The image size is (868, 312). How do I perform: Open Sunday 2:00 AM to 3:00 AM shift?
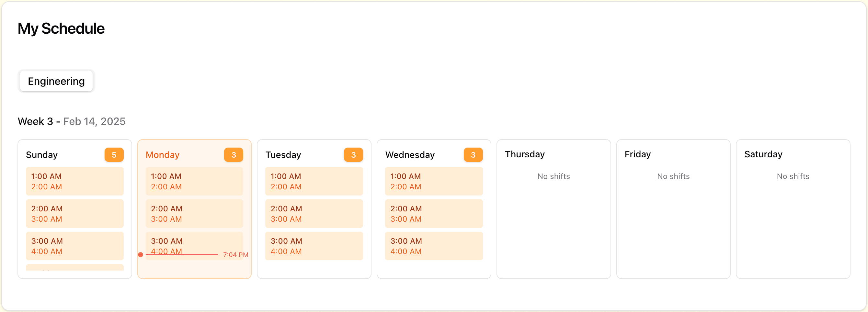pos(75,214)
